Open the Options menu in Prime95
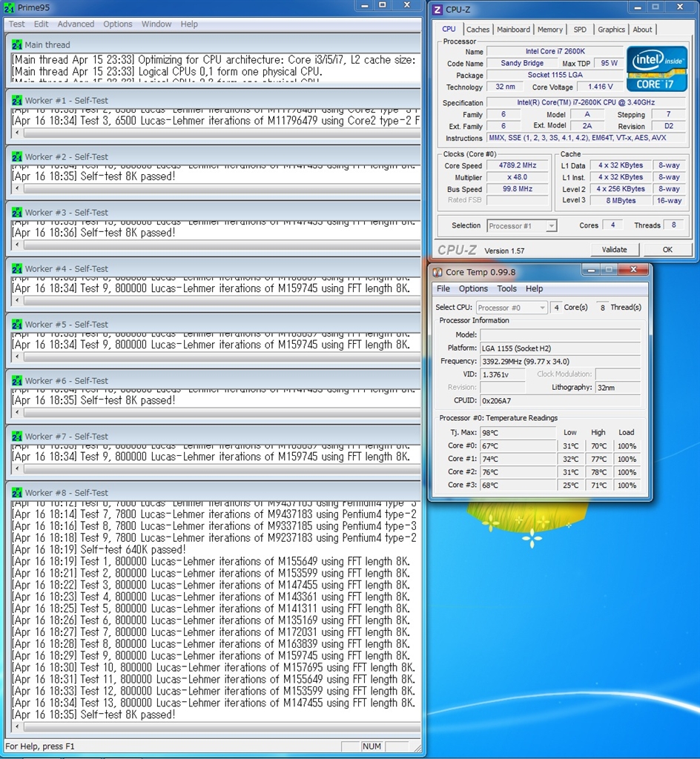700x759 pixels. (118, 24)
